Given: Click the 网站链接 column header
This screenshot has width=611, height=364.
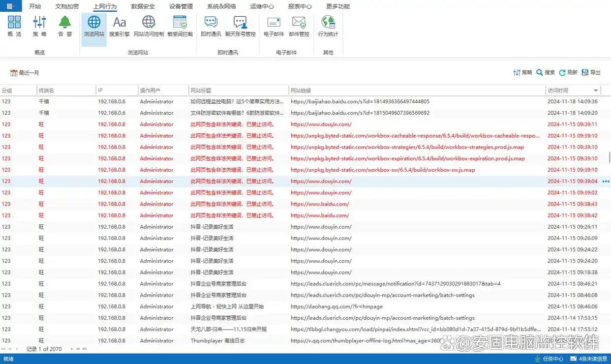Looking at the screenshot, I should 301,91.
